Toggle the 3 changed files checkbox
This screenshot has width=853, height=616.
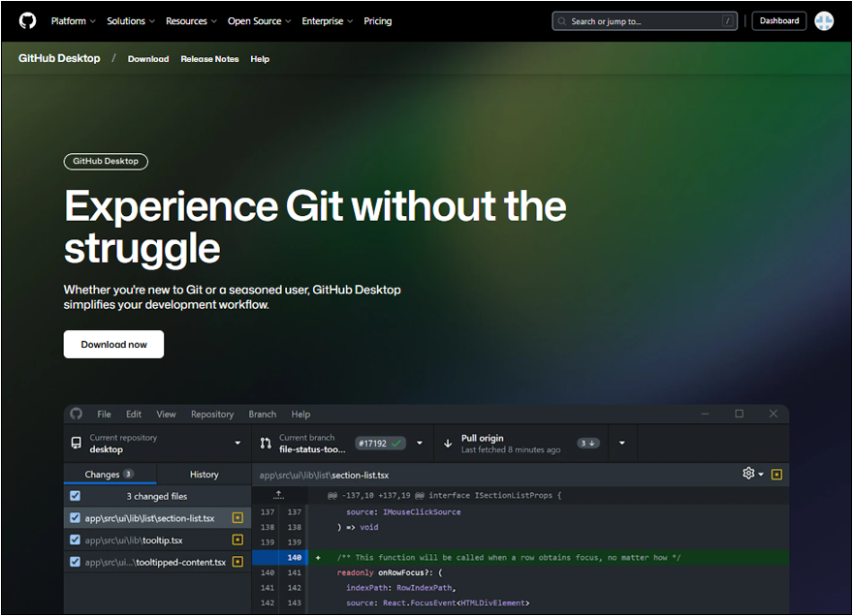76,496
